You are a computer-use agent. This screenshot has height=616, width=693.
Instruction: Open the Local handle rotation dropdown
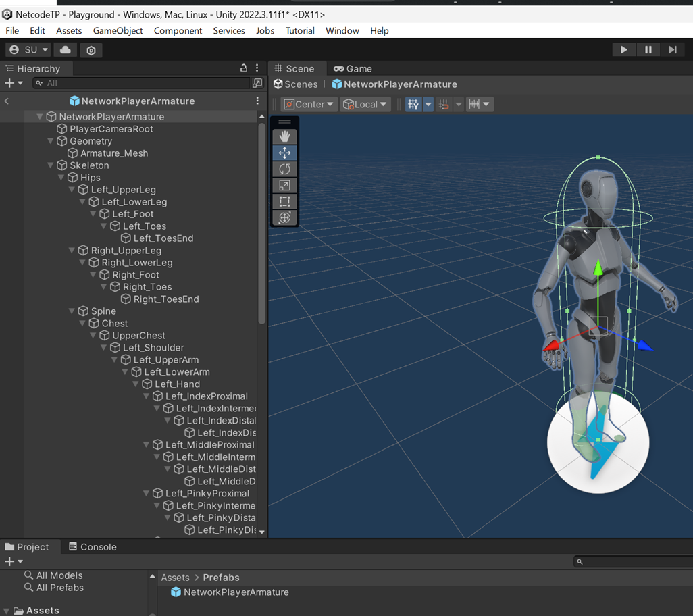point(365,105)
